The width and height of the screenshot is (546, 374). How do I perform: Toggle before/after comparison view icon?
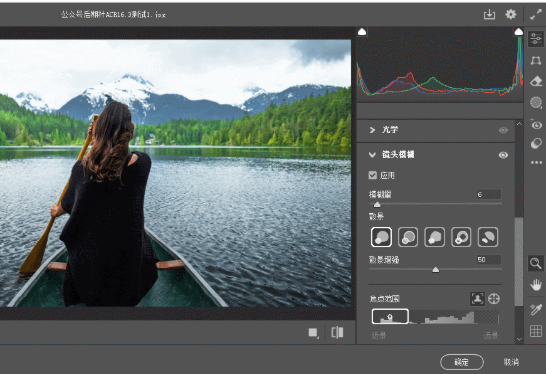tap(337, 333)
